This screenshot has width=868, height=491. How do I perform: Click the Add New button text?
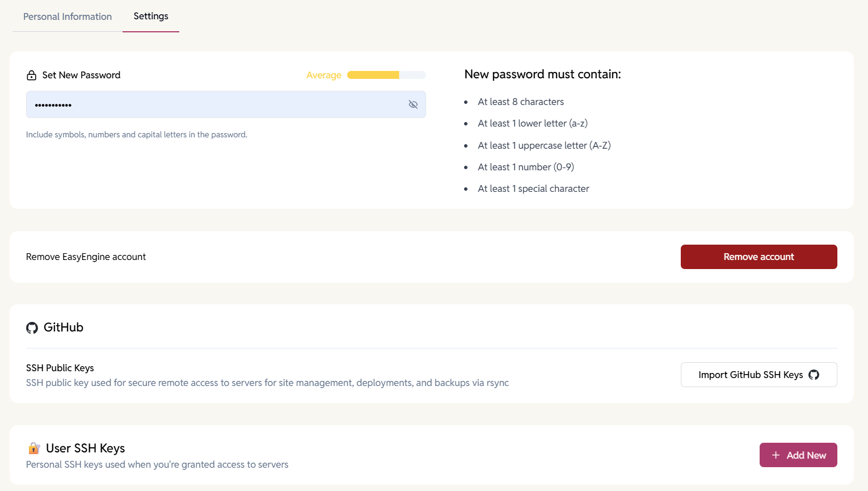point(806,455)
